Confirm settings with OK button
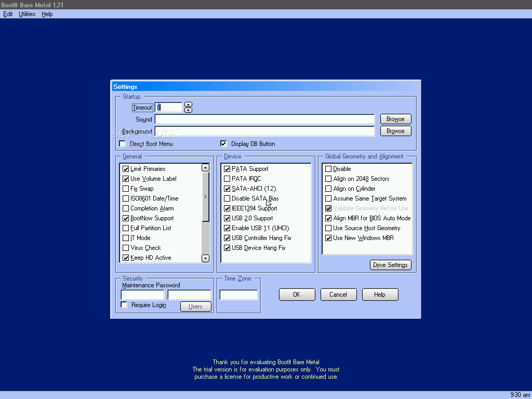This screenshot has width=532, height=399. [297, 295]
